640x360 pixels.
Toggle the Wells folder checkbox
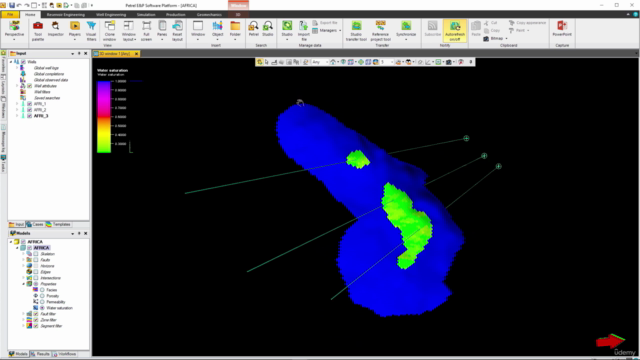[x=23, y=62]
